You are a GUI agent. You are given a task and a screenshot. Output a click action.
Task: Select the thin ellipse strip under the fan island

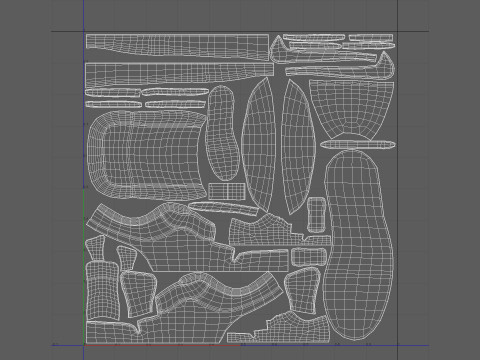358,145
